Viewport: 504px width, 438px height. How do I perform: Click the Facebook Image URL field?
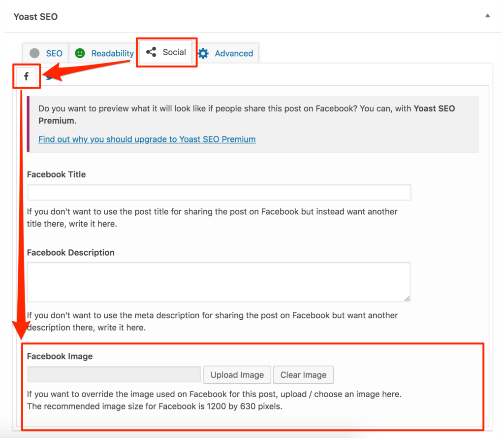tap(114, 374)
